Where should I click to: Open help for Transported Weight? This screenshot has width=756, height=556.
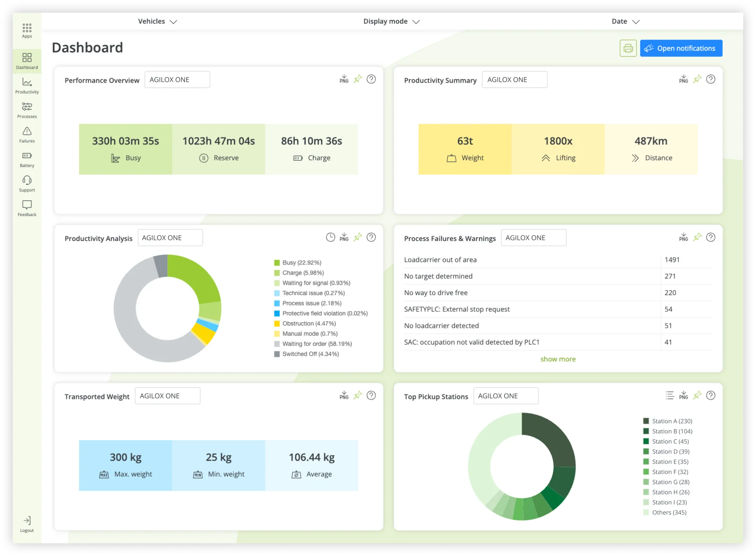pyautogui.click(x=371, y=395)
